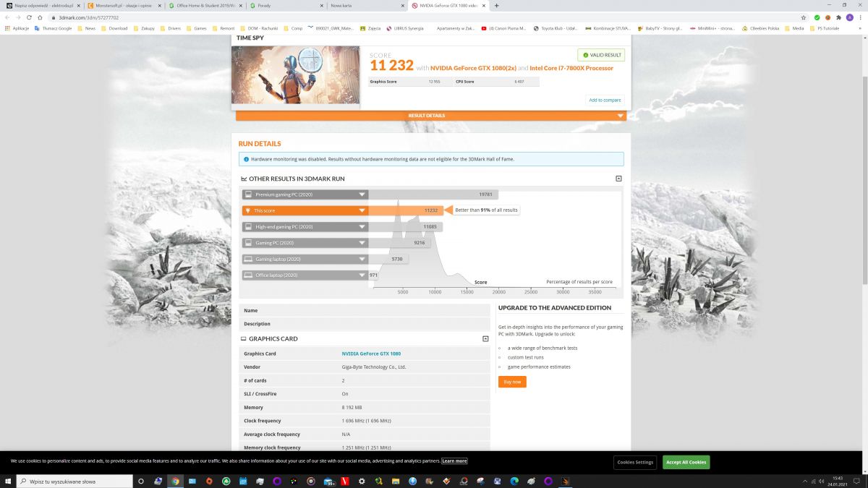Open the Windows Start menu
Image resolution: width=868 pixels, height=488 pixels.
pos(7,481)
